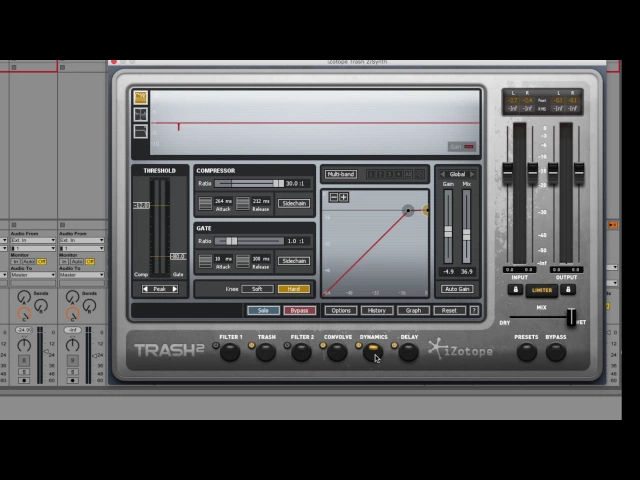Click the Filter 1 module knob button
The image size is (640, 480).
(230, 352)
